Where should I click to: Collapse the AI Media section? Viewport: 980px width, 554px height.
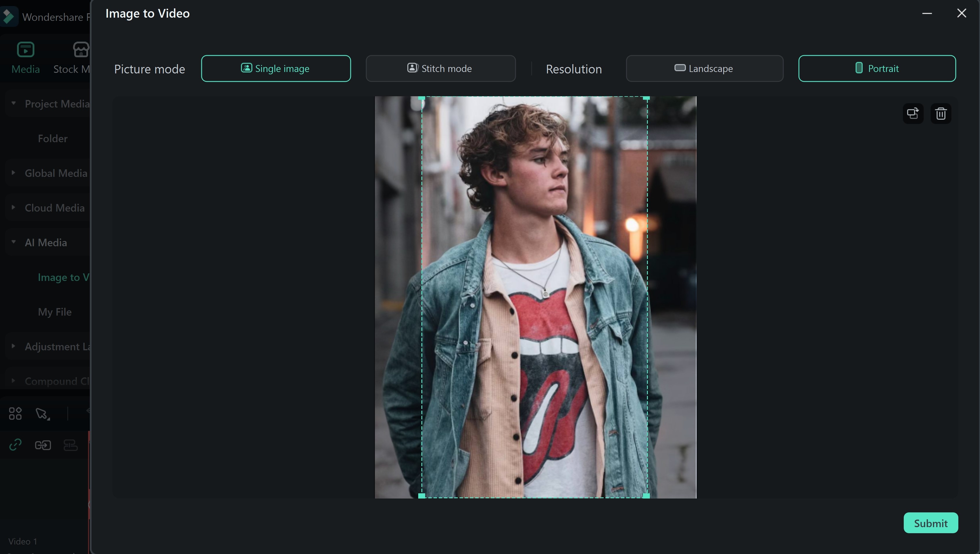[13, 242]
